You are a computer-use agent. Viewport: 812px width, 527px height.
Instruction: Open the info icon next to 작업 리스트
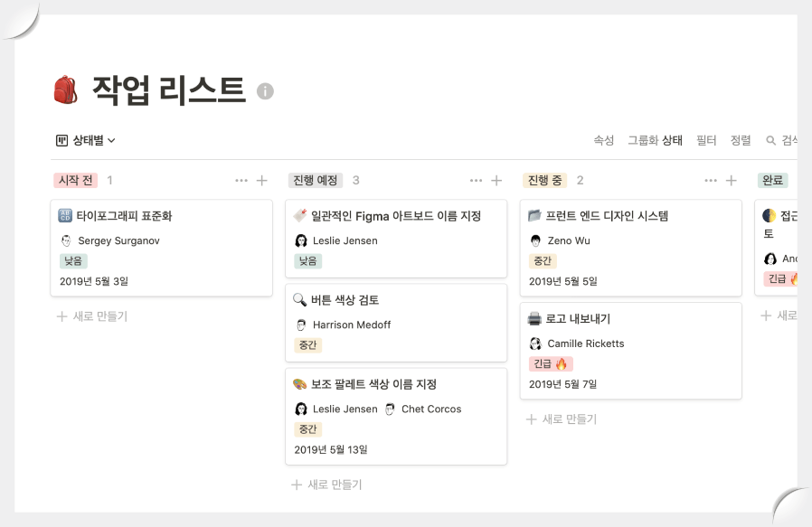pyautogui.click(x=263, y=89)
